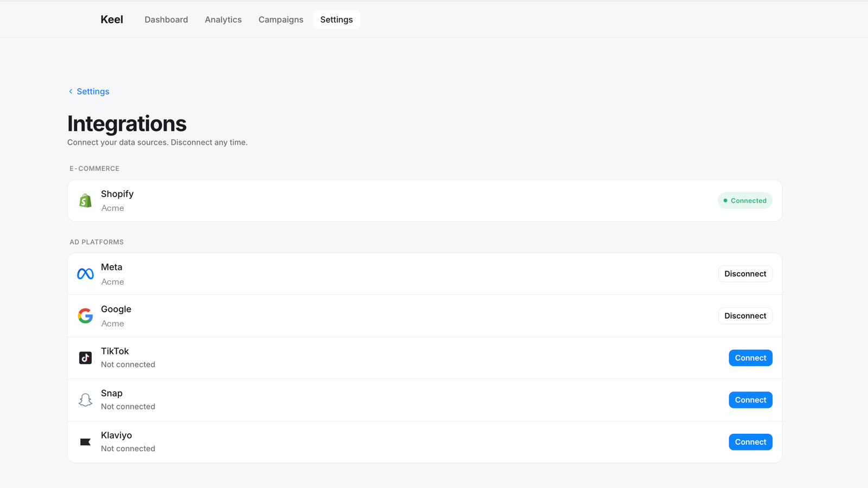Image resolution: width=868 pixels, height=488 pixels.
Task: Switch to the Analytics tab
Action: (x=223, y=20)
